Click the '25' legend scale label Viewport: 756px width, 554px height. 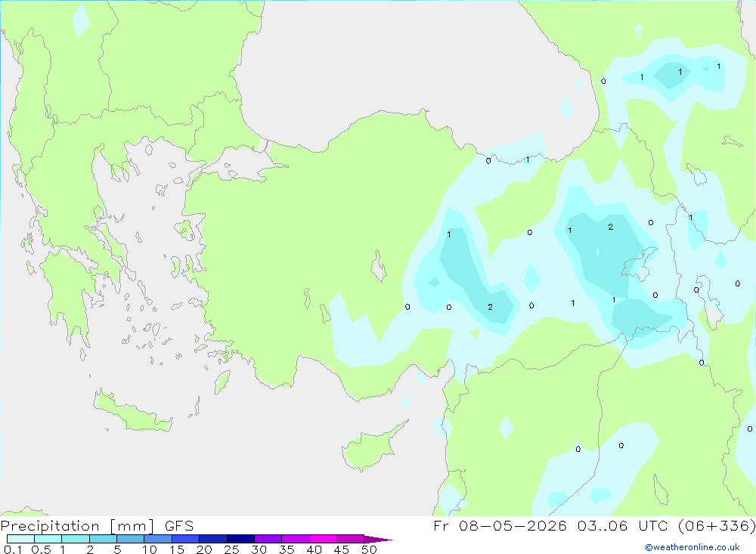231,549
